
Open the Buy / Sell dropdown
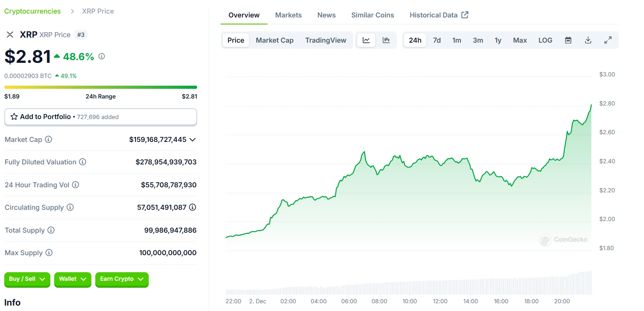(x=27, y=279)
